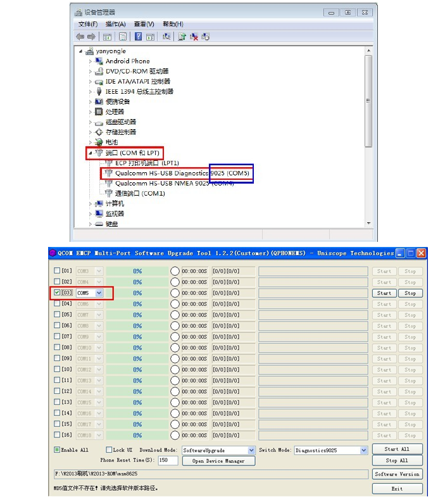Screen dimensions: 445x504
Task: Click the Phone Reset Time input field
Action: pyautogui.click(x=167, y=461)
